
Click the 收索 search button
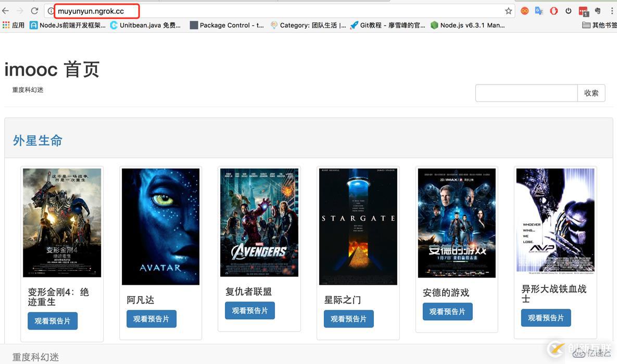click(x=591, y=93)
